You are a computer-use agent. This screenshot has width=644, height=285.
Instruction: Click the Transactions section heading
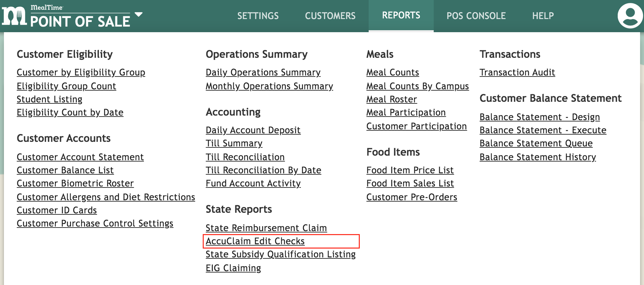tap(510, 54)
